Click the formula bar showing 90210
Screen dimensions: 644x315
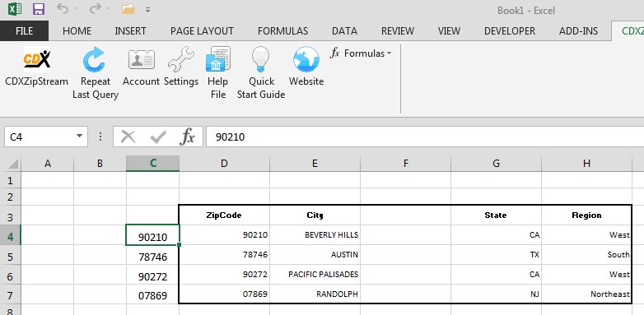pyautogui.click(x=425, y=137)
